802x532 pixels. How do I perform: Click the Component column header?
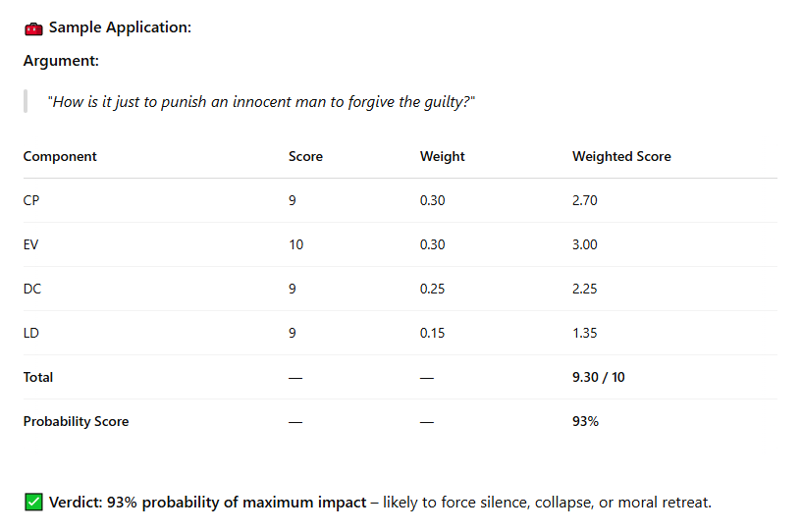(60, 156)
